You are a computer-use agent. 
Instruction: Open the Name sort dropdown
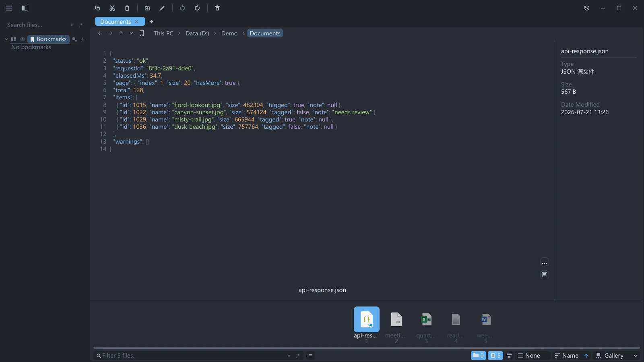point(566,356)
